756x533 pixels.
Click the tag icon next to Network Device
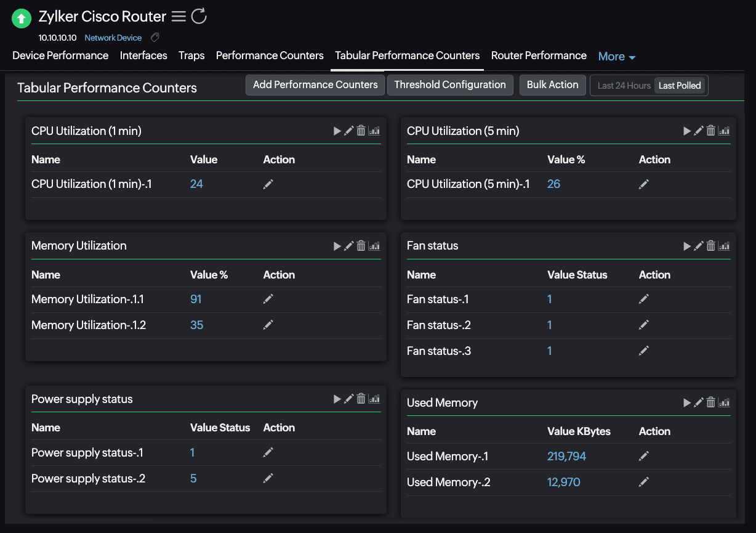click(x=154, y=38)
